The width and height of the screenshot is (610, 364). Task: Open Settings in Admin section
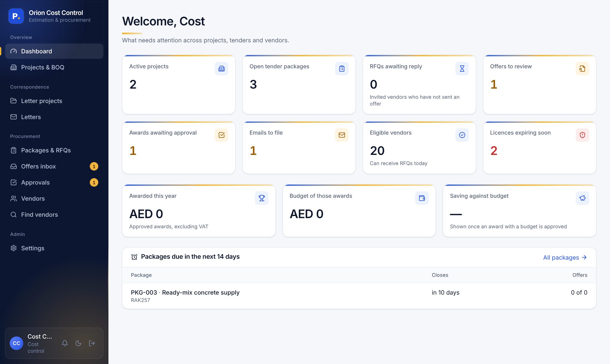(54, 248)
